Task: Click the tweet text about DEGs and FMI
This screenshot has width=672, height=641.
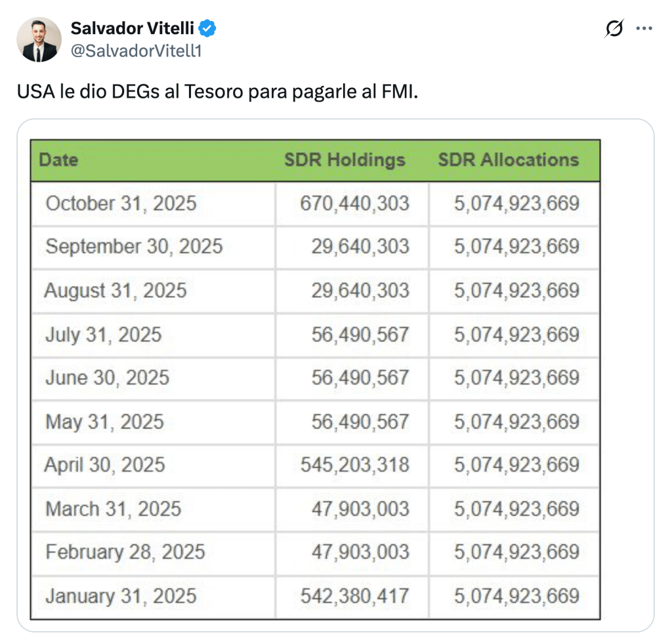Action: pos(217,91)
